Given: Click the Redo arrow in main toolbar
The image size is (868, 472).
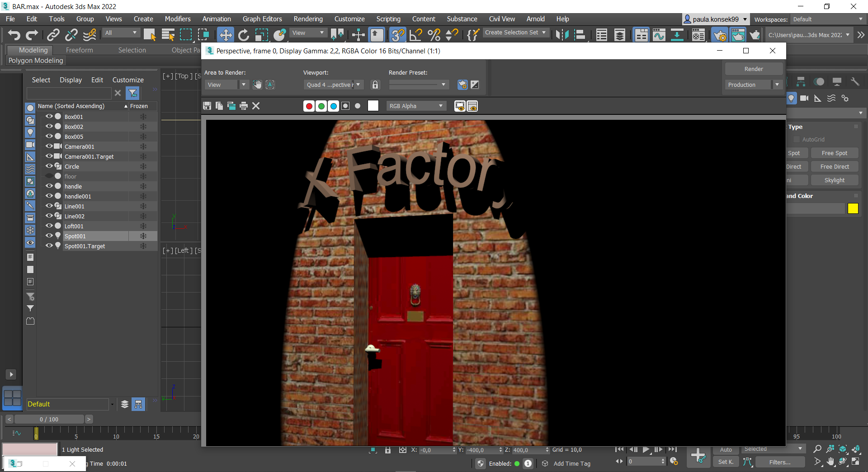Looking at the screenshot, I should point(32,35).
